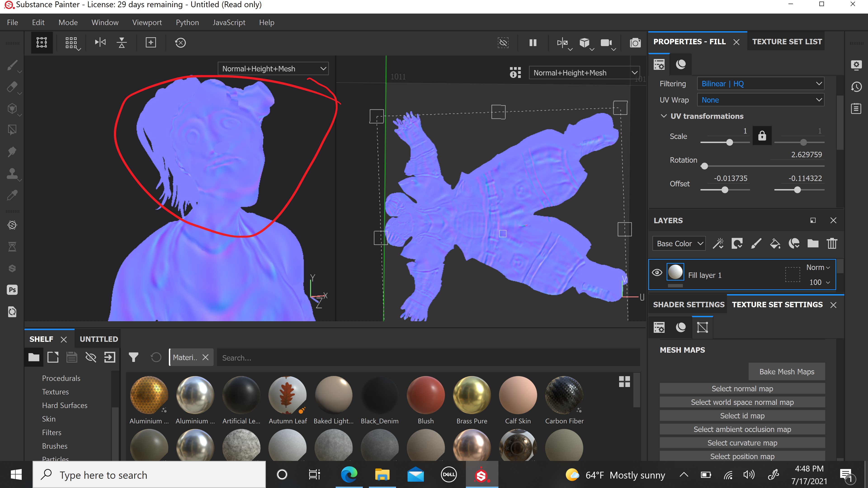This screenshot has height=488, width=868.
Task: Select the Eraser tool
Action: point(12,87)
